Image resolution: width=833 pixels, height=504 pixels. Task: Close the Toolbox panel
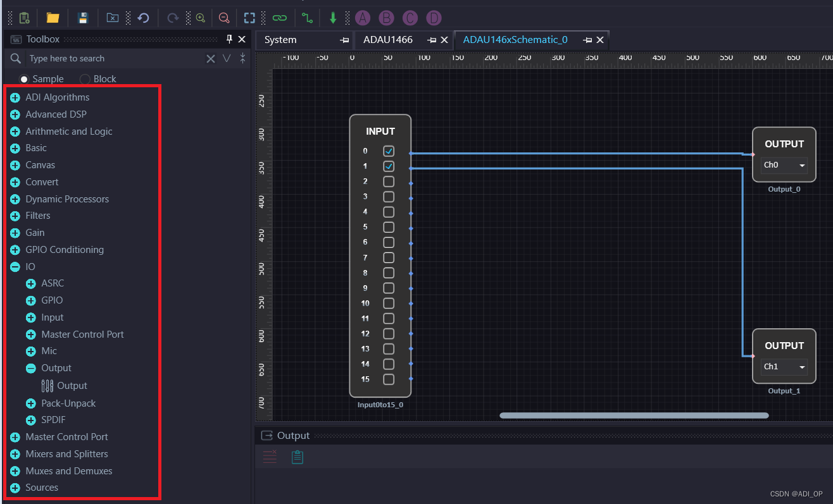click(x=242, y=39)
